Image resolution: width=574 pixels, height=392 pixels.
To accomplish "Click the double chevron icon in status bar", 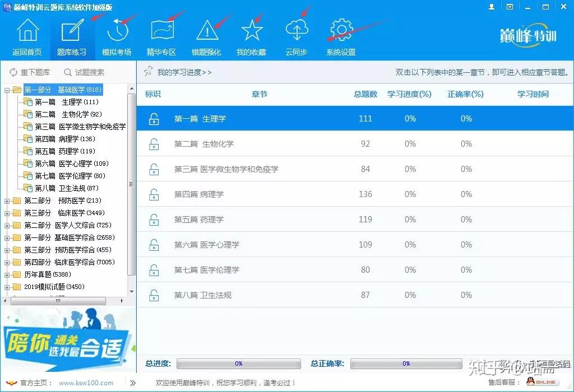I will click(132, 383).
